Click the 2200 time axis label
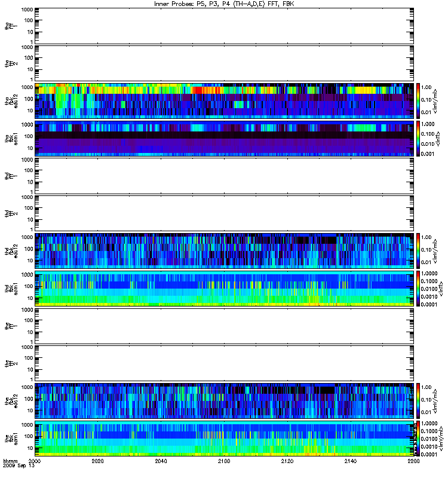The height and width of the screenshot is (478, 448). (x=413, y=461)
